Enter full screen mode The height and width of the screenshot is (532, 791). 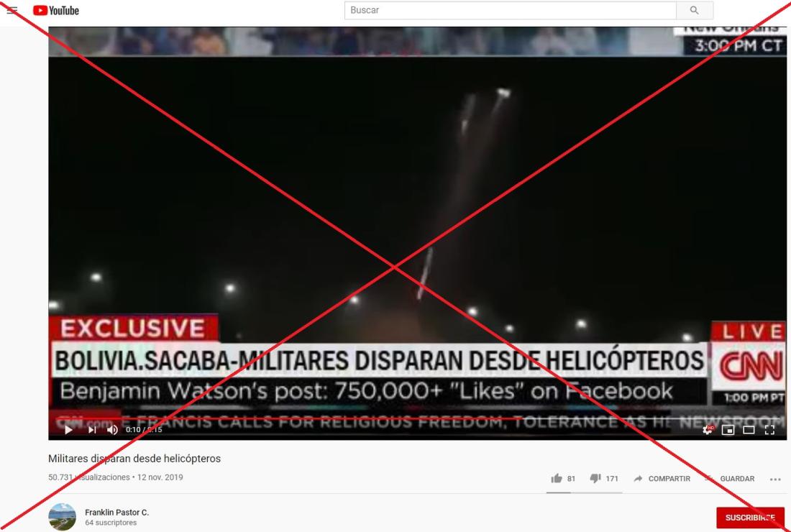[x=769, y=430]
